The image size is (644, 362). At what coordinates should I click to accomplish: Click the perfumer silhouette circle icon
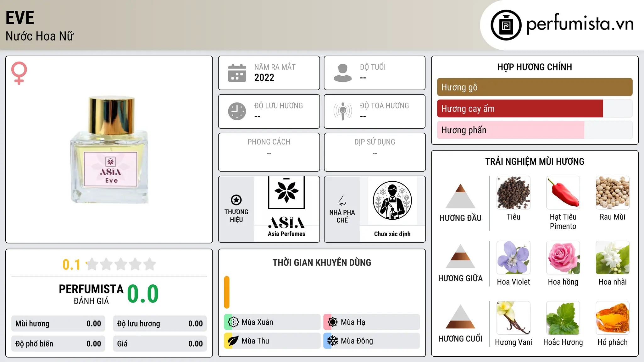pos(392,200)
